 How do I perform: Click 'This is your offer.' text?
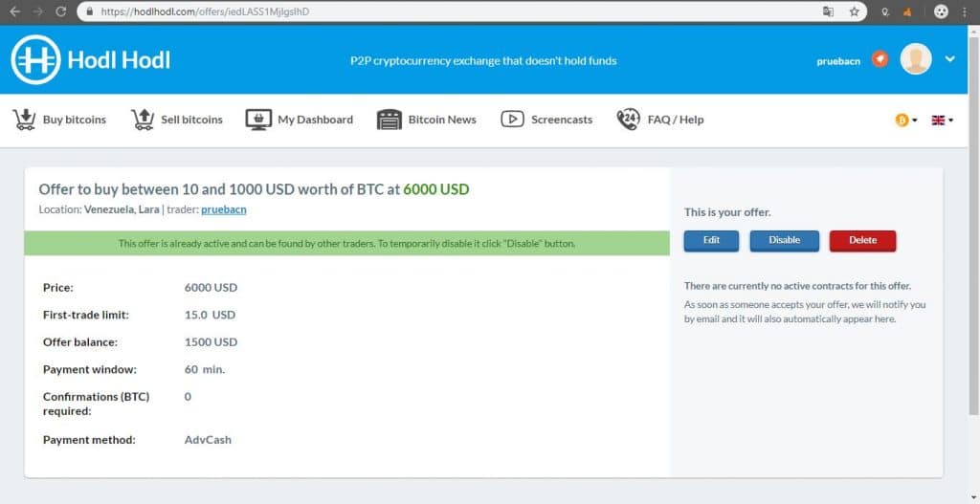tap(727, 212)
